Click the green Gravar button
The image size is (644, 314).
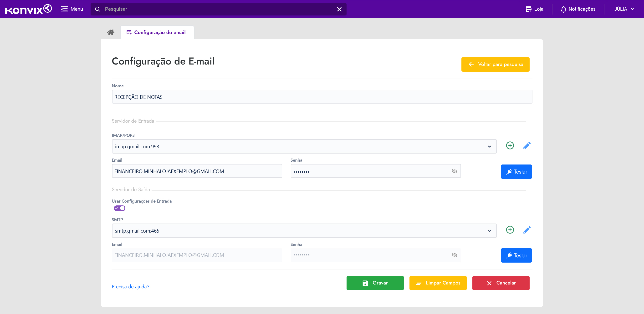375,283
